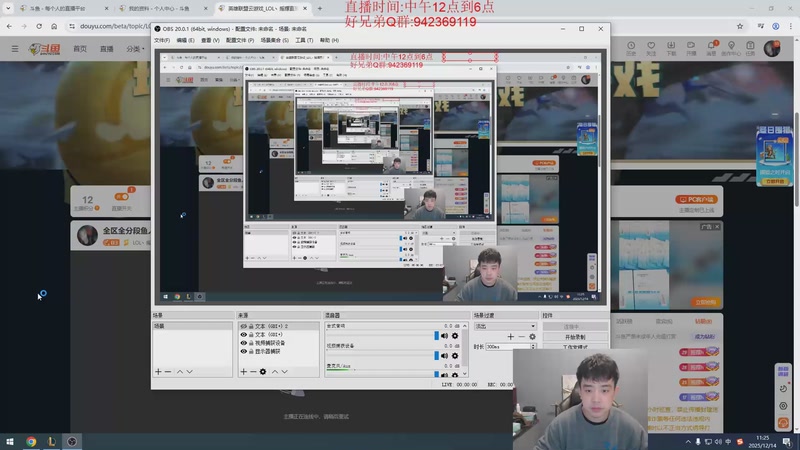Open the Douyu 历史 history icon
The width and height of the screenshot is (800, 450).
pyautogui.click(x=631, y=48)
